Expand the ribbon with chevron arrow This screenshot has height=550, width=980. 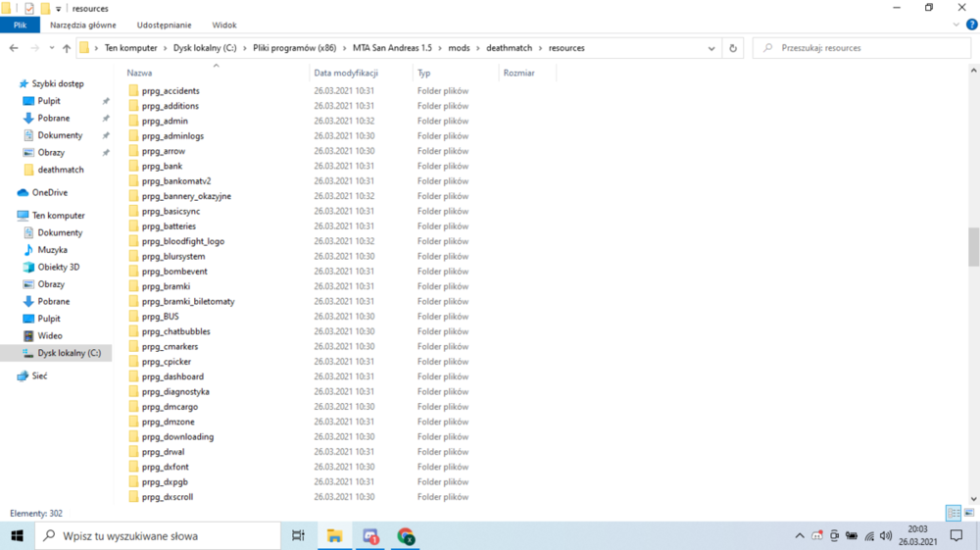tap(956, 25)
